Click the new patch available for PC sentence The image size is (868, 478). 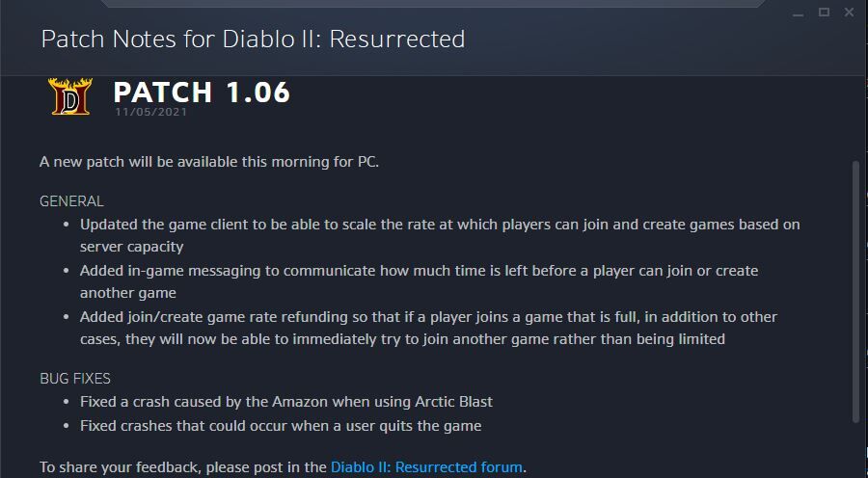209,162
